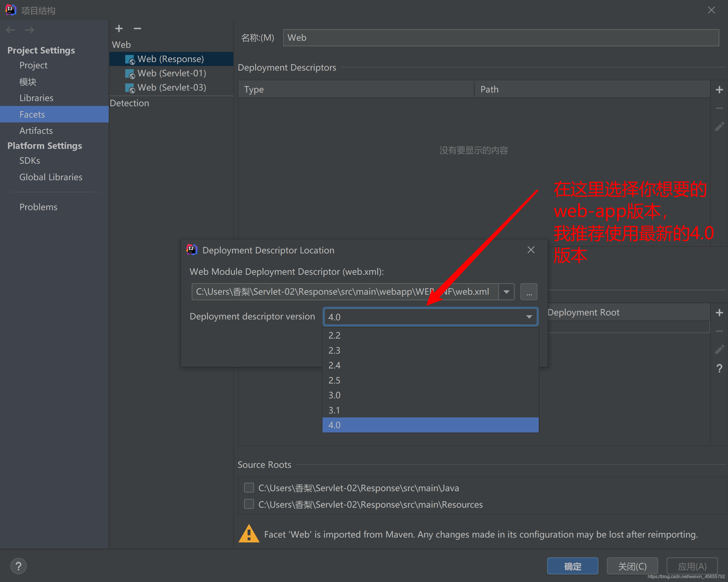
Task: Click the question mark icon near Deployment Root
Action: [x=719, y=368]
